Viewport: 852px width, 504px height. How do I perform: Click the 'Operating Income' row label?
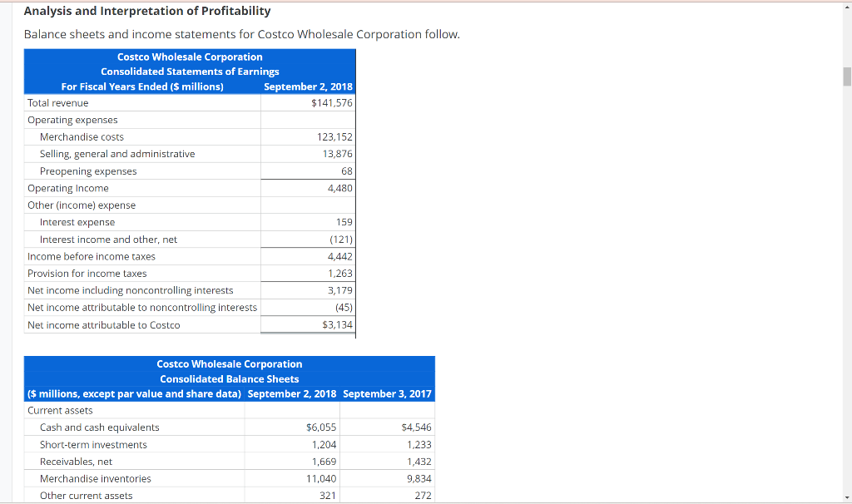68,188
